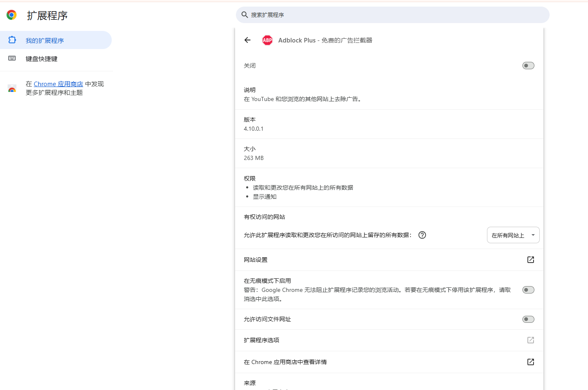Screen dimensions: 588x390
Task: Click the Chrome logo icon in header
Action: tap(12, 15)
